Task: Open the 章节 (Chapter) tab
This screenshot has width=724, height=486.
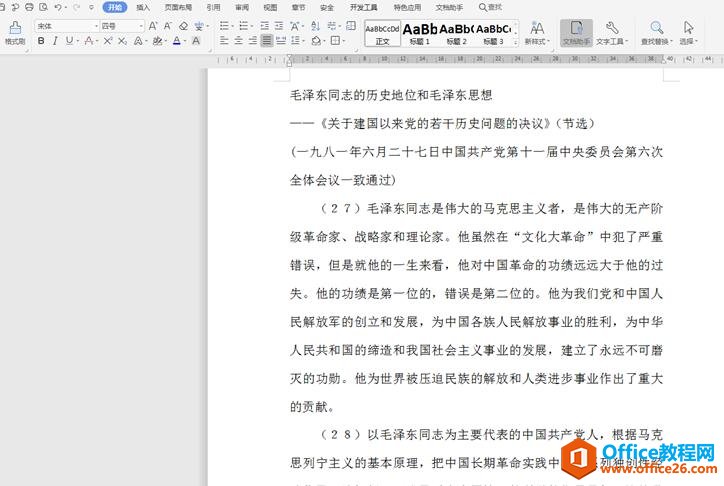Action: coord(299,7)
